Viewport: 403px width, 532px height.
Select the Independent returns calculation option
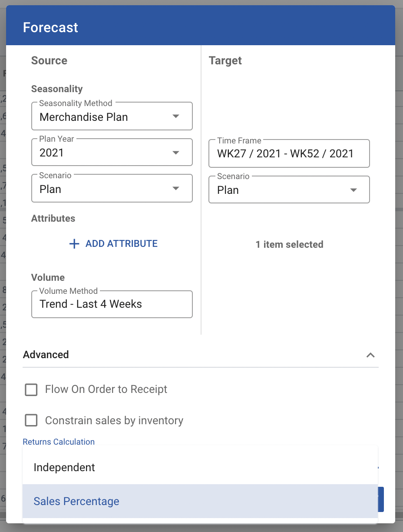tap(64, 468)
